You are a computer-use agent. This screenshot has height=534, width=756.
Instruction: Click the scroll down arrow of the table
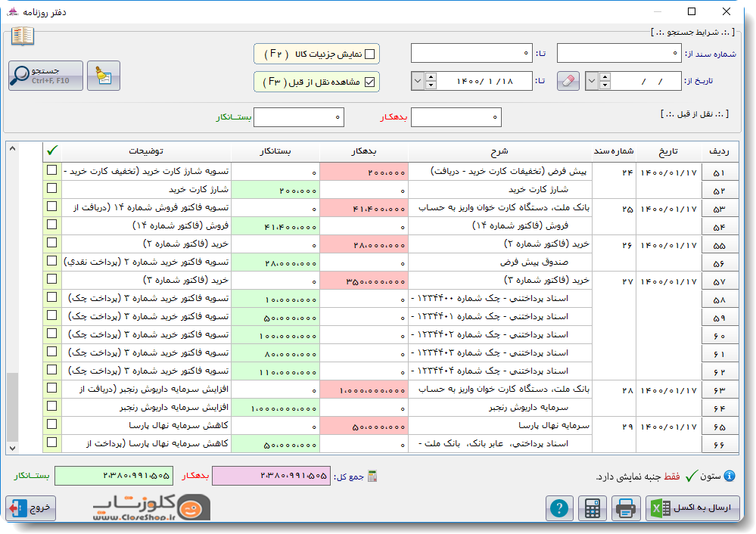click(x=13, y=449)
